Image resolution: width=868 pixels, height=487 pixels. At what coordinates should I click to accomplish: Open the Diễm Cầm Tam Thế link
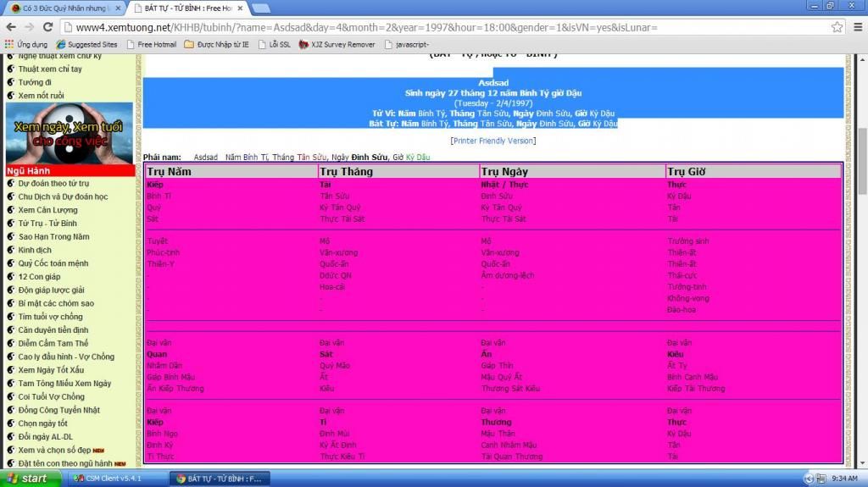pos(53,343)
